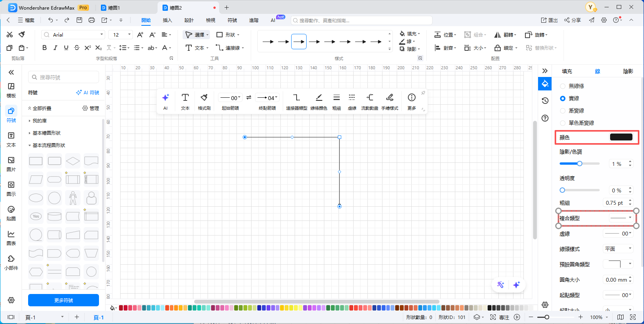
Task: Choose single color gradient line (單色漸變線) option
Action: click(x=563, y=123)
